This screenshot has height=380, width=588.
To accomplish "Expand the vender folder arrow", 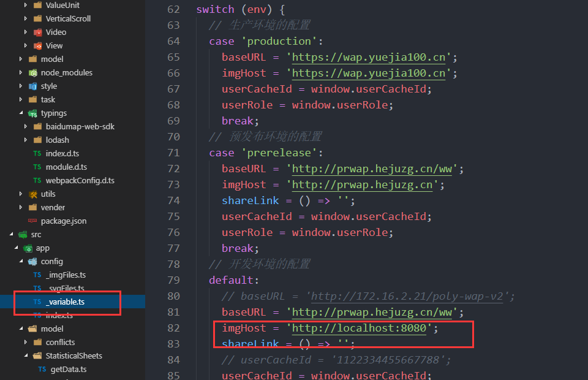I will click(x=21, y=207).
